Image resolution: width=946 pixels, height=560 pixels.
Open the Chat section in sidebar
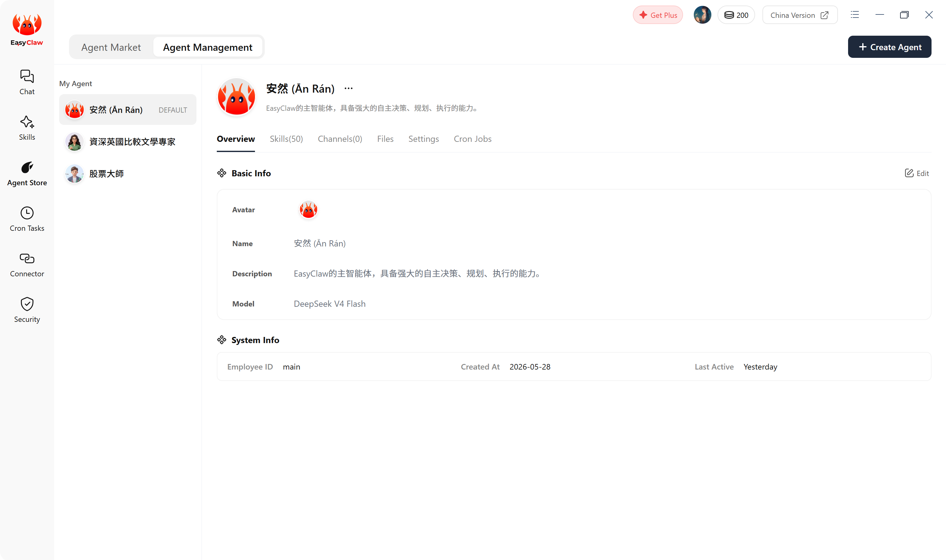tap(27, 82)
